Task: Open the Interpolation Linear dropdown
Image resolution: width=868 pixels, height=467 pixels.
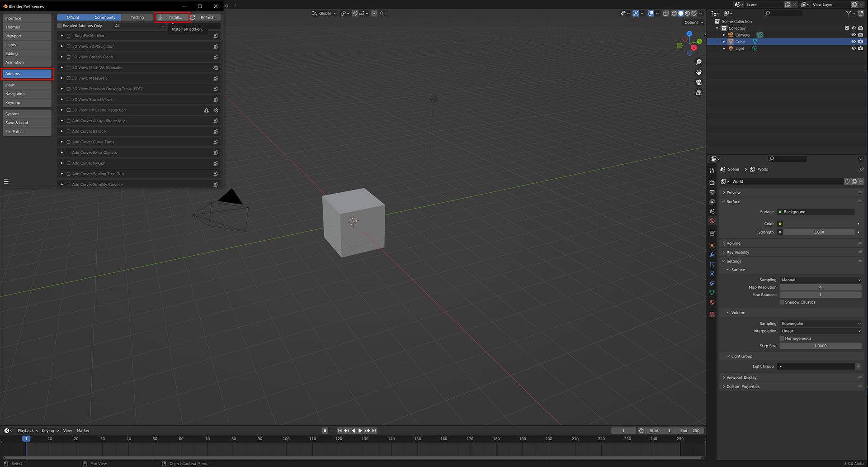Action: point(821,331)
